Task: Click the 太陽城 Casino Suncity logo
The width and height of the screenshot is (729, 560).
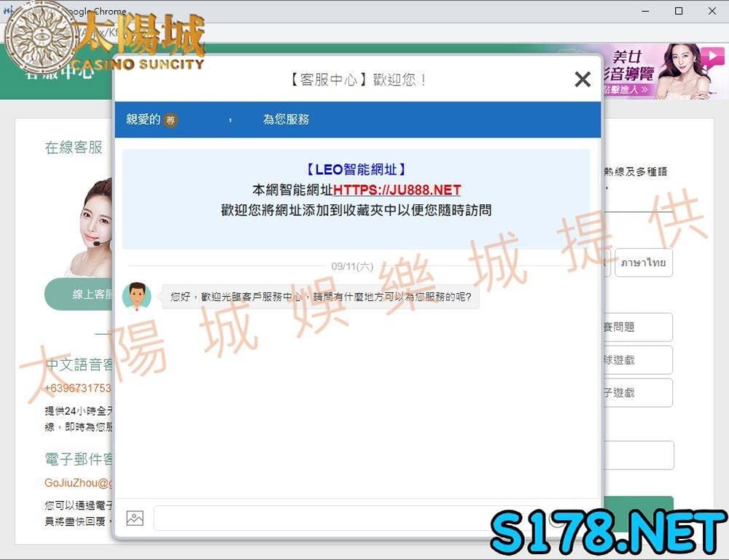Action: click(x=104, y=38)
